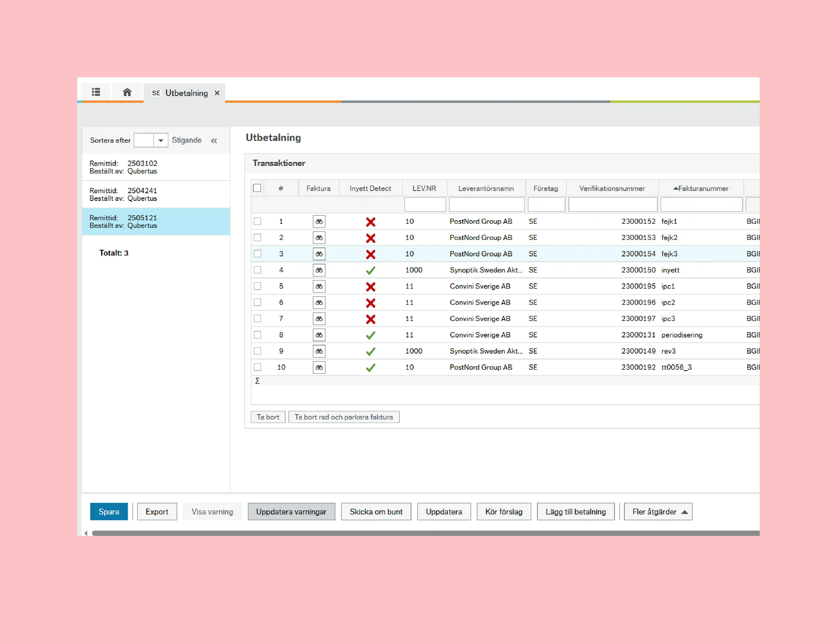The image size is (834, 644).
Task: Select remittance 2505121 in the list
Action: [156, 221]
